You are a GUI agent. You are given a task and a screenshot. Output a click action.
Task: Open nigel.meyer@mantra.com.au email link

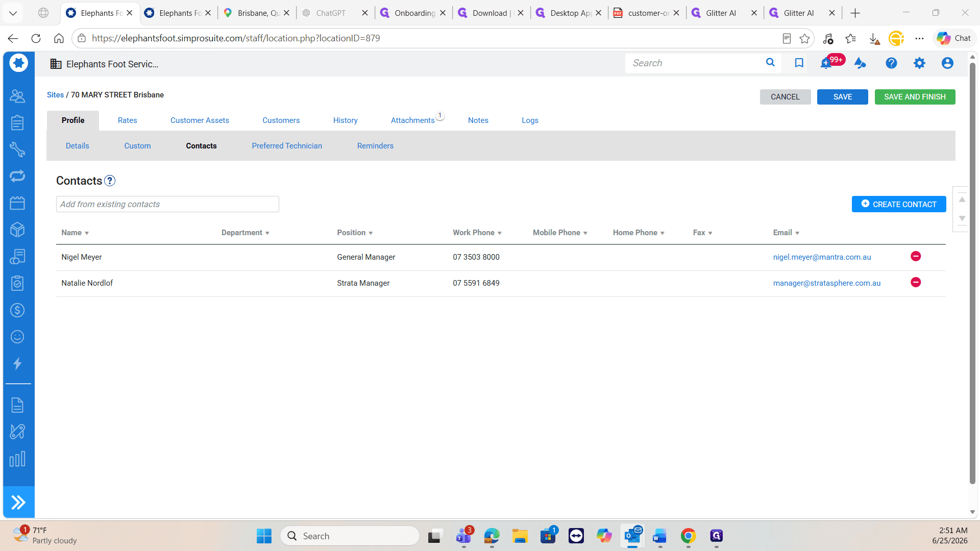point(822,257)
